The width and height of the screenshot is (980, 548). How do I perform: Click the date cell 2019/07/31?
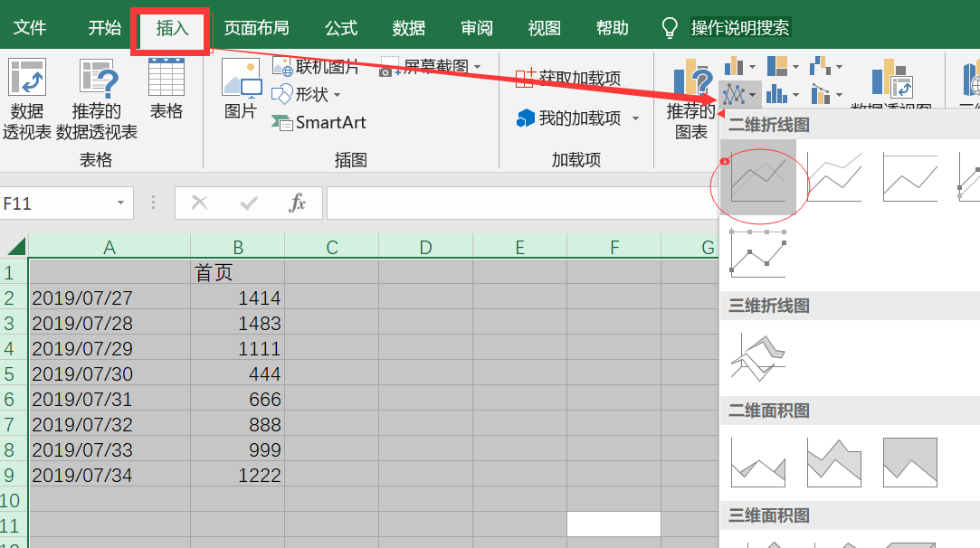point(109,399)
